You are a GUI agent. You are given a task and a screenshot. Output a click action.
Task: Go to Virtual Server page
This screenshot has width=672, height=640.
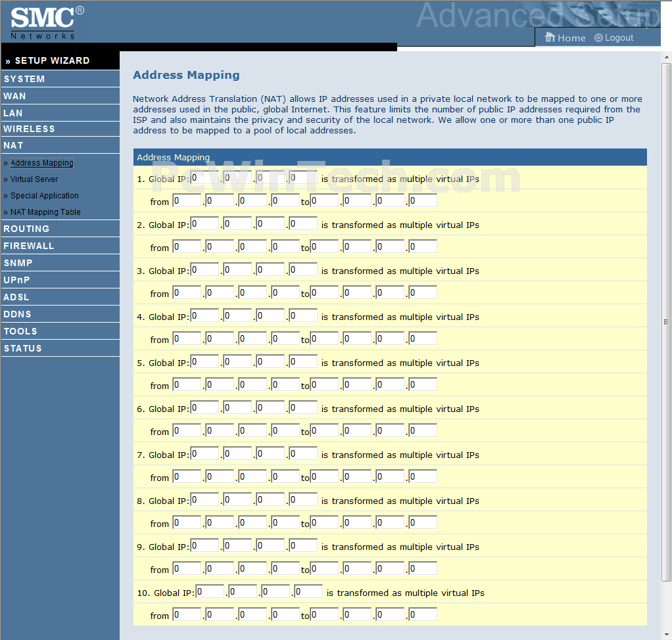point(34,179)
